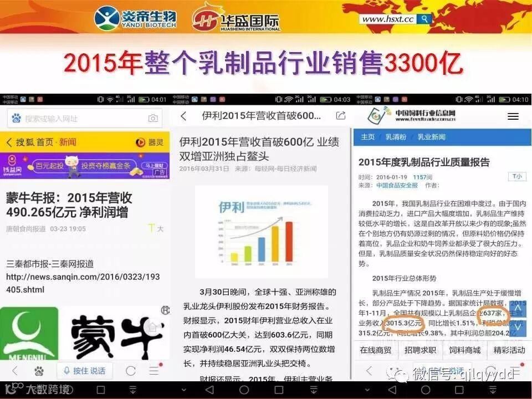Tap the hide-navigation arrow in middle phone nav bar
The width and height of the screenshot is (532, 399).
[314, 390]
